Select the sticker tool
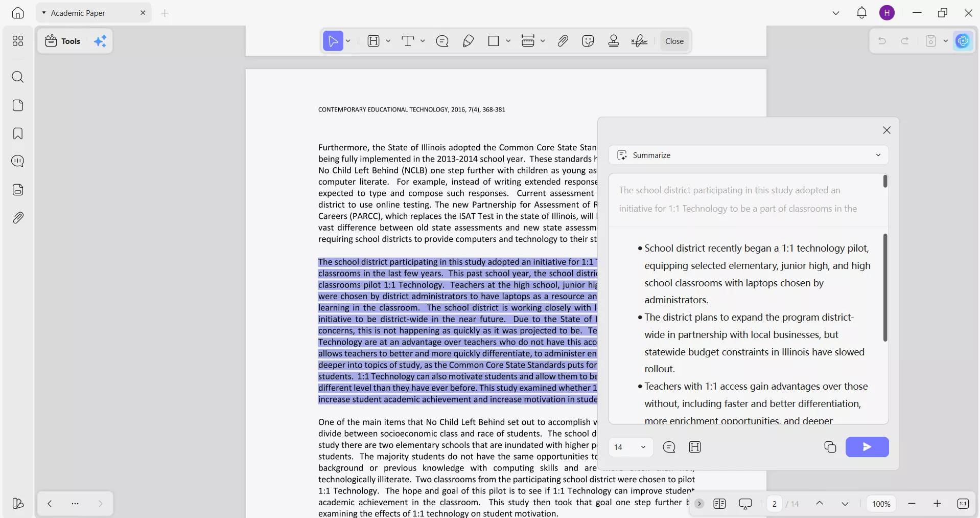The width and height of the screenshot is (980, 518). tap(588, 41)
